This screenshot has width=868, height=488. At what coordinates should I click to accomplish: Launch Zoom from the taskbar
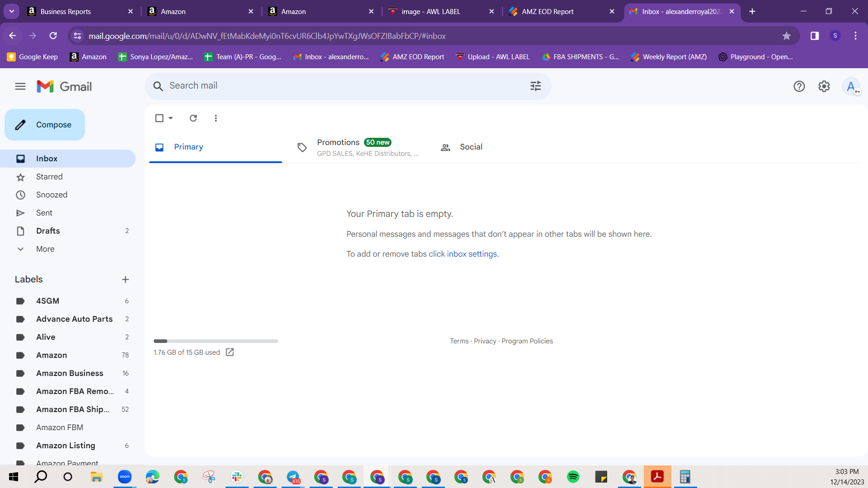tap(124, 477)
